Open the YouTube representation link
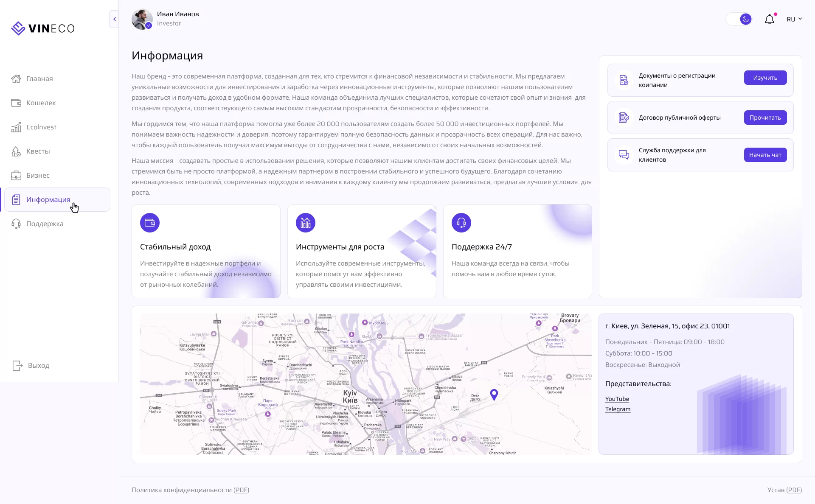 tap(617, 399)
